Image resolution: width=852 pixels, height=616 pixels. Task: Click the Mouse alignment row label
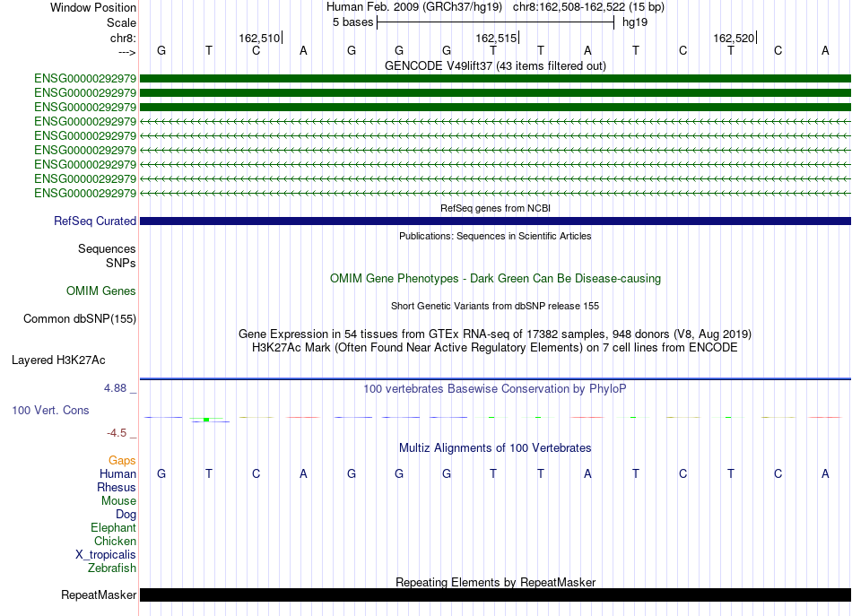point(118,501)
